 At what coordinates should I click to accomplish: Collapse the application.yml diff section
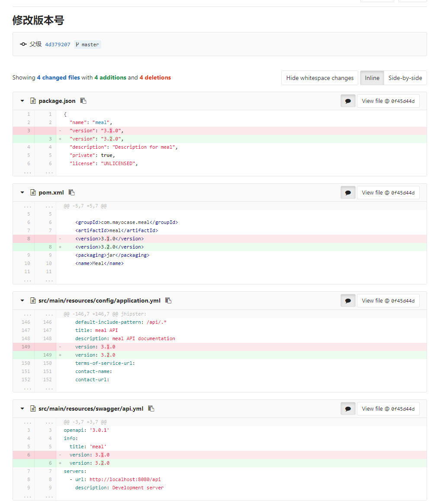(x=22, y=300)
